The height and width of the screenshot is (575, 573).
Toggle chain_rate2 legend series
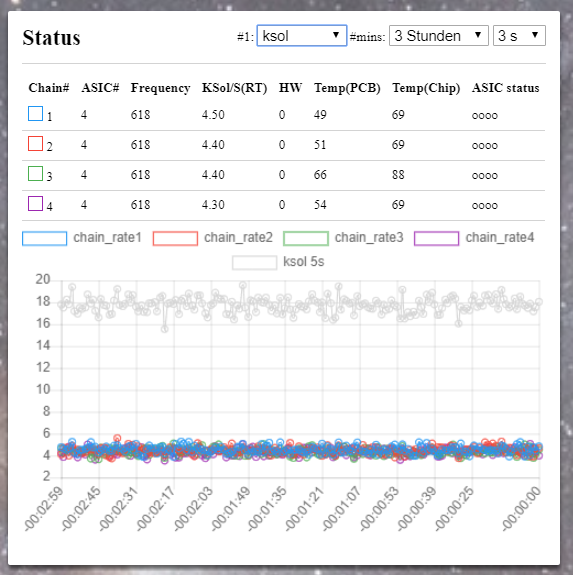click(213, 238)
